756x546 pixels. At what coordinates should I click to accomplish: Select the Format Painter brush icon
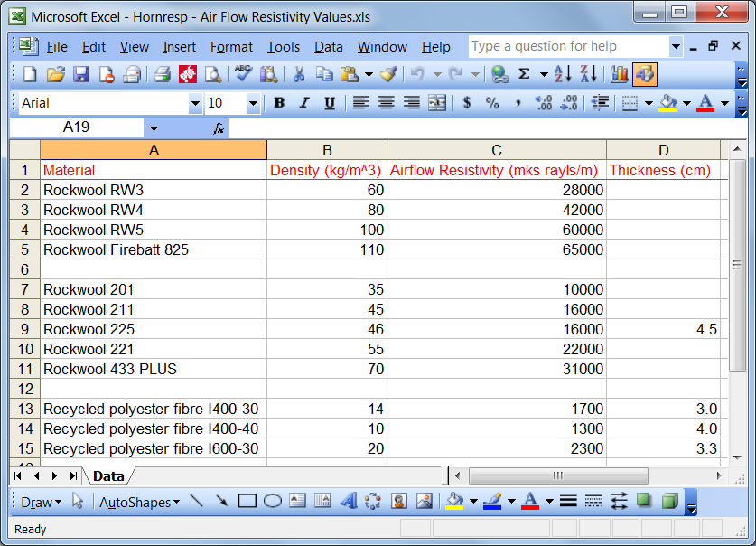pos(388,74)
